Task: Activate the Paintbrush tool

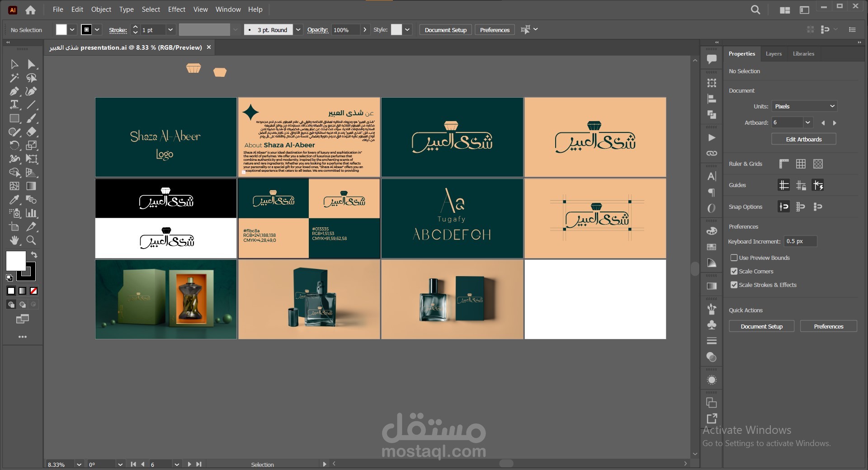Action: pos(31,118)
